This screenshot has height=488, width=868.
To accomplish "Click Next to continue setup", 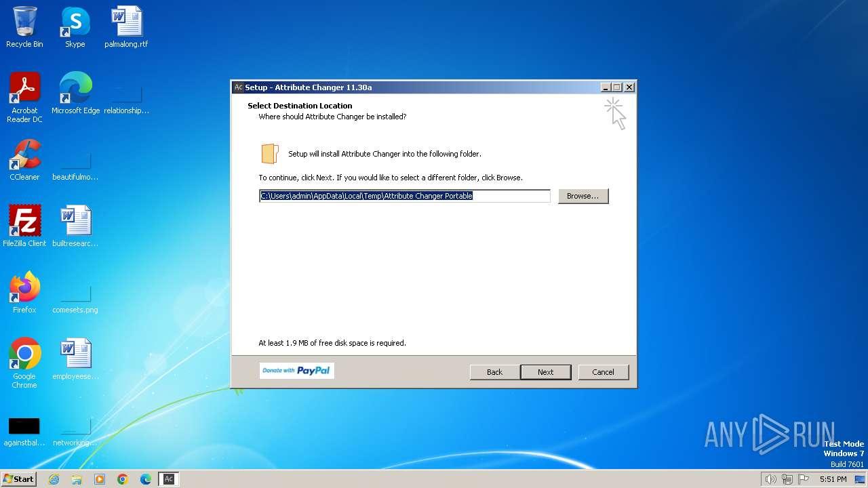I will pos(546,372).
